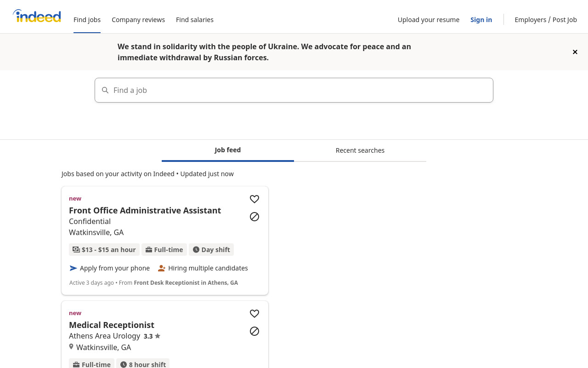Image resolution: width=588 pixels, height=368 pixels.
Task: Hide the Front Office Administrative Assistant job
Action: 254,217
